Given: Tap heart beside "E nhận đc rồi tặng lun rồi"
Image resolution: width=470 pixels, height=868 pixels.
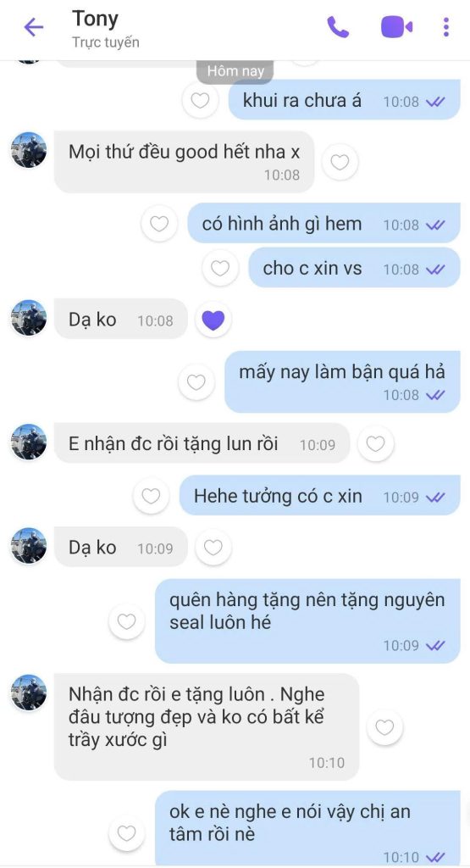Looking at the screenshot, I should [x=375, y=443].
